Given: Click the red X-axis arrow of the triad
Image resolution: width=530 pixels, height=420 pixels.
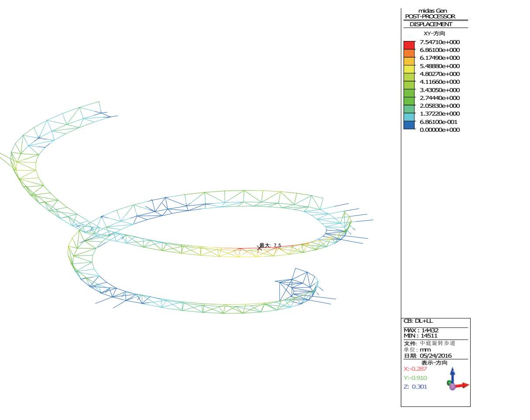Looking at the screenshot, I should coord(463,385).
